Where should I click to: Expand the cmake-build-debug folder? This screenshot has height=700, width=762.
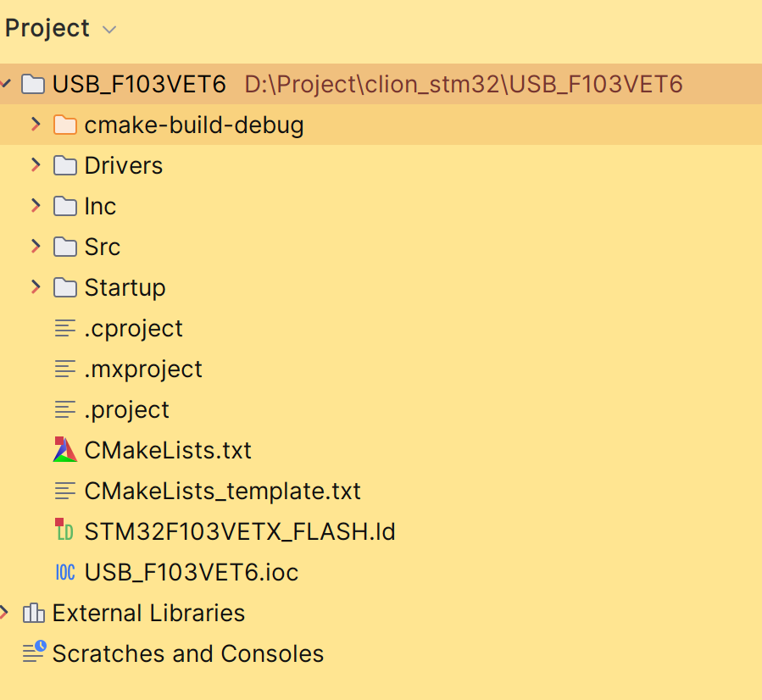tap(36, 125)
